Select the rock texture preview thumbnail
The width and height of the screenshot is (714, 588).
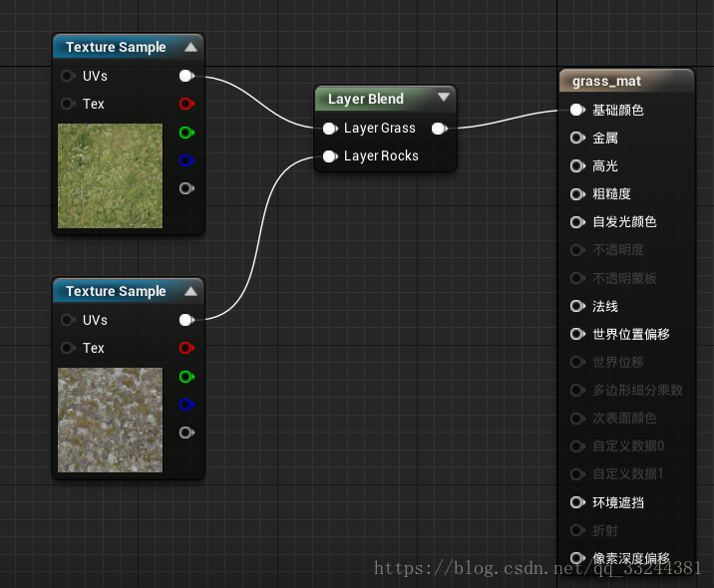coord(110,420)
